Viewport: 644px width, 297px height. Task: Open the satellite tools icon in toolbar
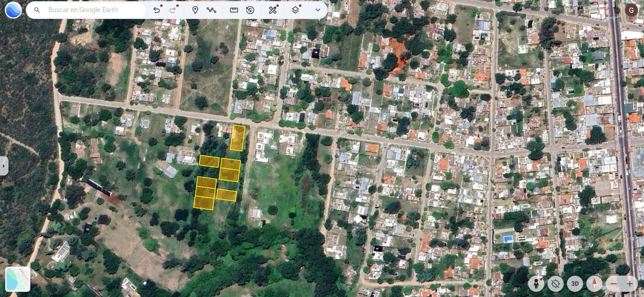point(273,10)
